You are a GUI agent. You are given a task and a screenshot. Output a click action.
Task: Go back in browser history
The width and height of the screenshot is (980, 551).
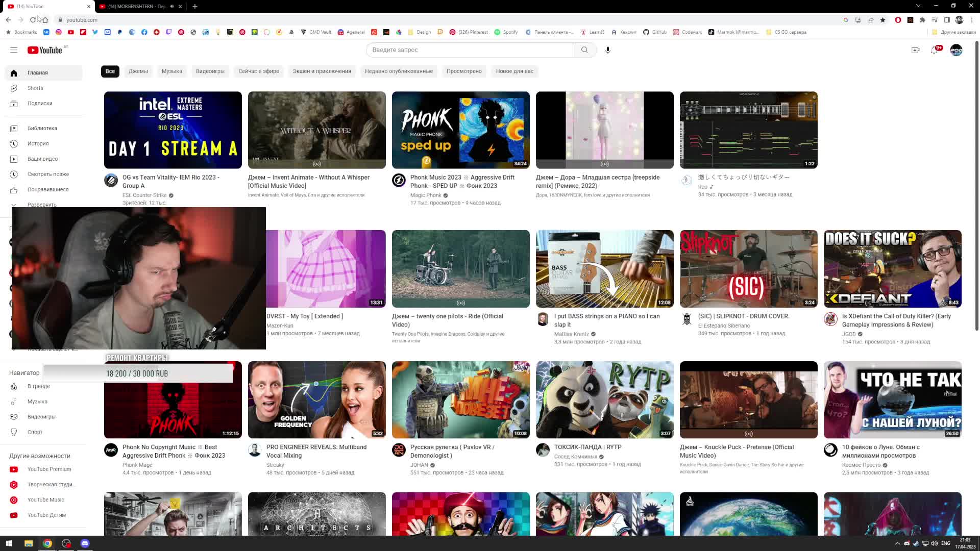(x=8, y=20)
